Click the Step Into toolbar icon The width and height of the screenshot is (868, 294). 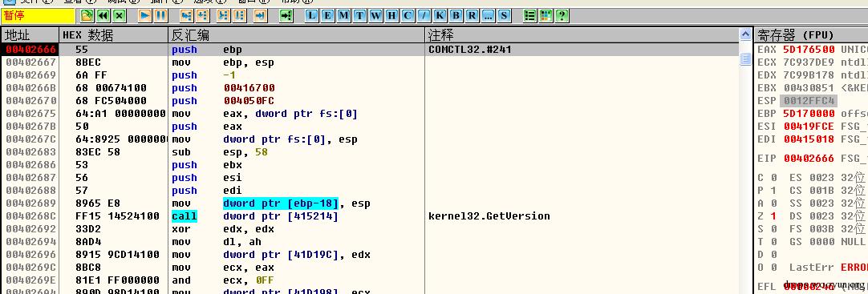coord(187,15)
